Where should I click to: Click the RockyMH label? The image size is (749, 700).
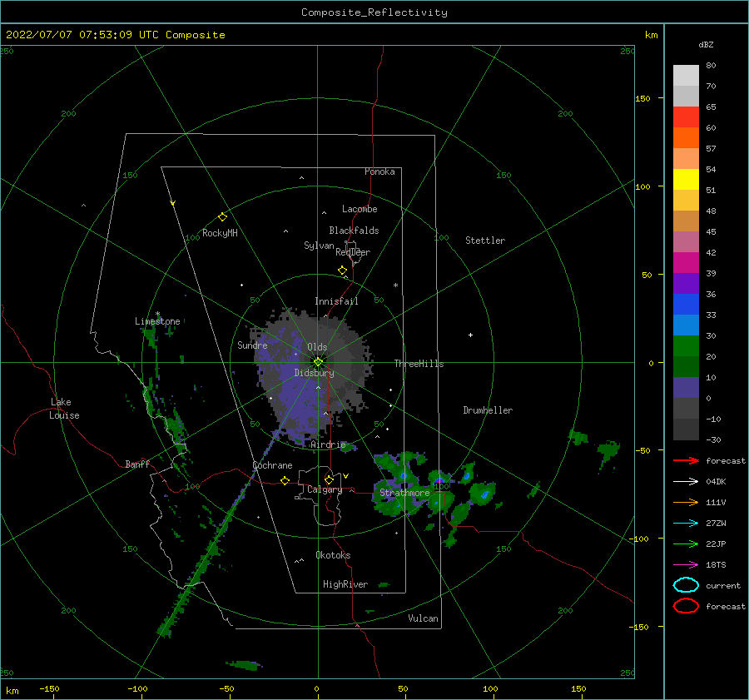coord(220,233)
